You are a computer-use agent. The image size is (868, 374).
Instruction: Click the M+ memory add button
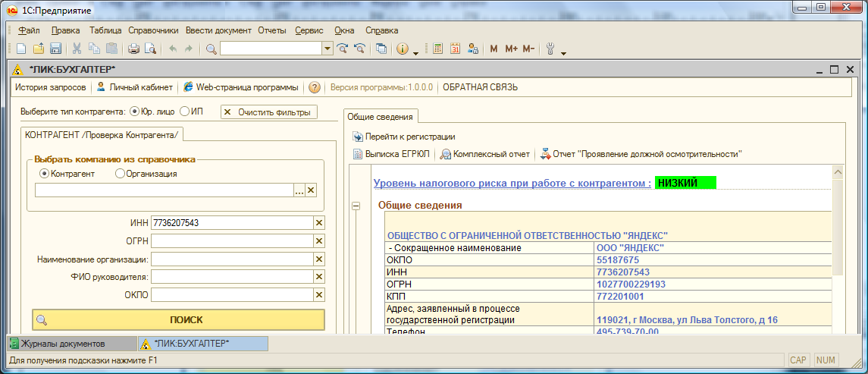(x=511, y=49)
